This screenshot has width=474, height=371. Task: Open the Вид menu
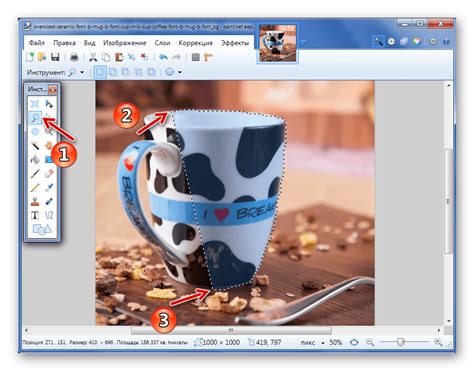[x=89, y=43]
